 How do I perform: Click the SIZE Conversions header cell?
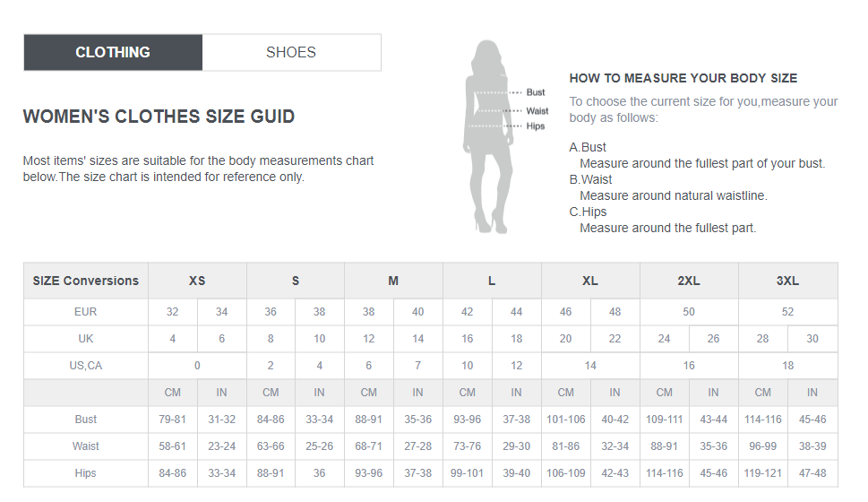coord(86,281)
